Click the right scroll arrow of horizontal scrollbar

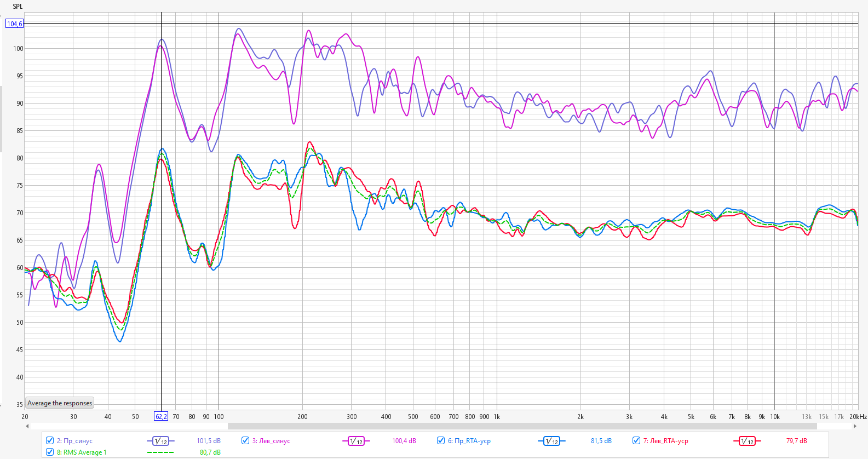855,426
